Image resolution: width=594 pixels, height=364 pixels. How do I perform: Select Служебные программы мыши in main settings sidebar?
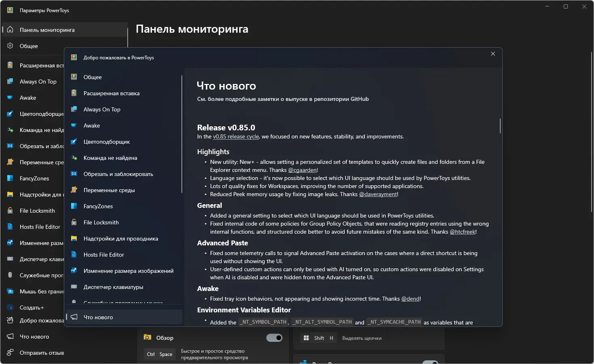(x=33, y=275)
